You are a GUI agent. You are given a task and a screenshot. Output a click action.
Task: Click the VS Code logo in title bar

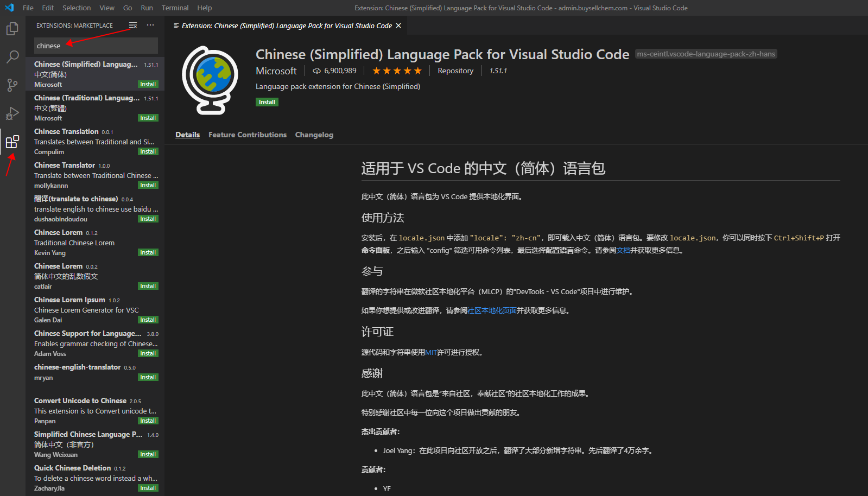[9, 8]
